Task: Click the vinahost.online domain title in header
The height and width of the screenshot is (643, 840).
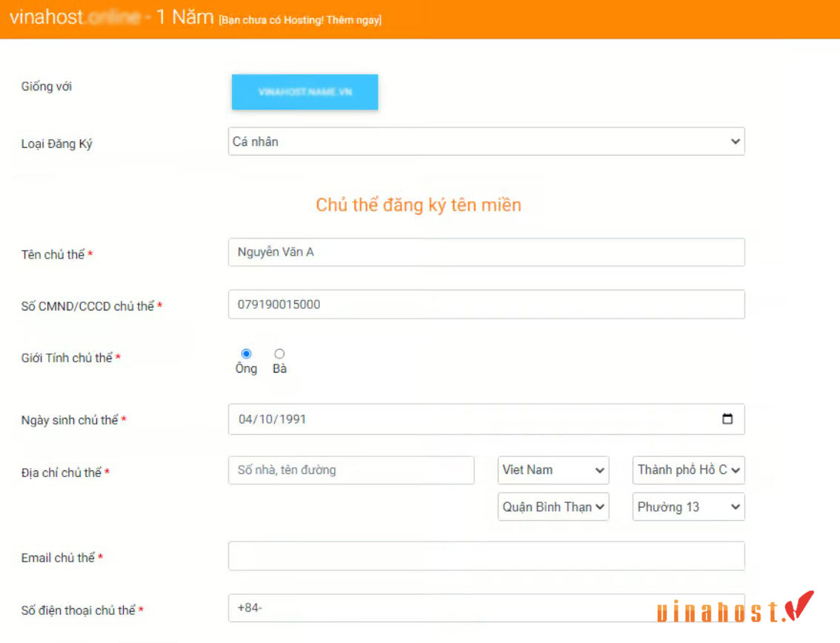Action: [x=74, y=18]
